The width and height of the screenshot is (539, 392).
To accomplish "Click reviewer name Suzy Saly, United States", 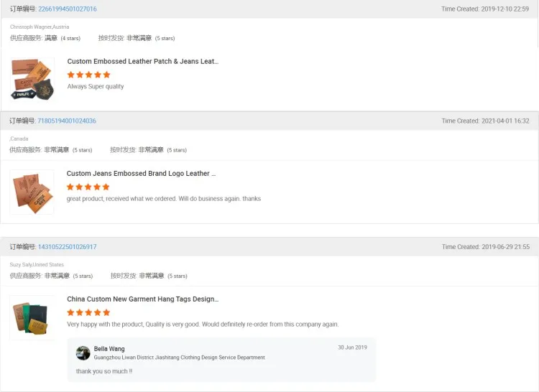I will (x=37, y=265).
